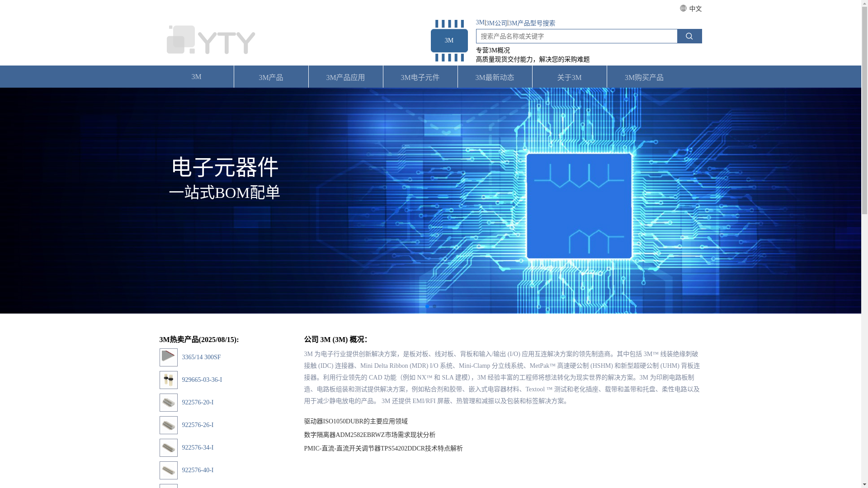This screenshot has width=868, height=488.
Task: Select the 3M home tab
Action: tap(196, 77)
